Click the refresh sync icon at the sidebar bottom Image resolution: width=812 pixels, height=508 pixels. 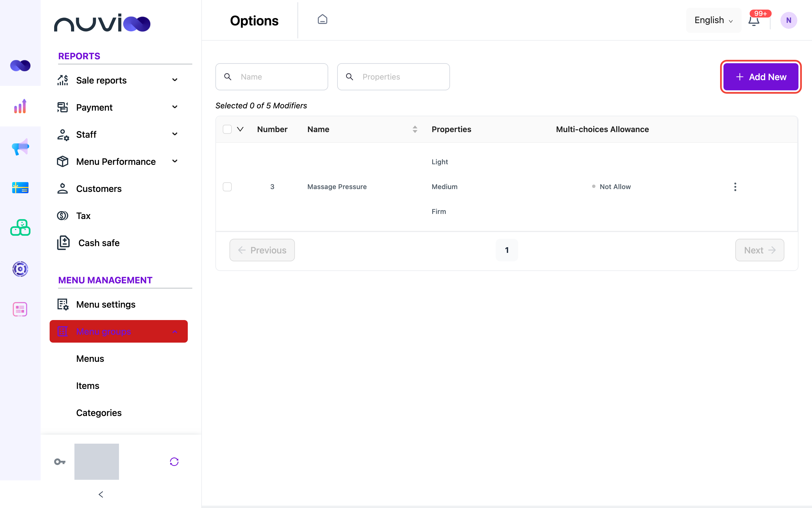[x=174, y=462]
